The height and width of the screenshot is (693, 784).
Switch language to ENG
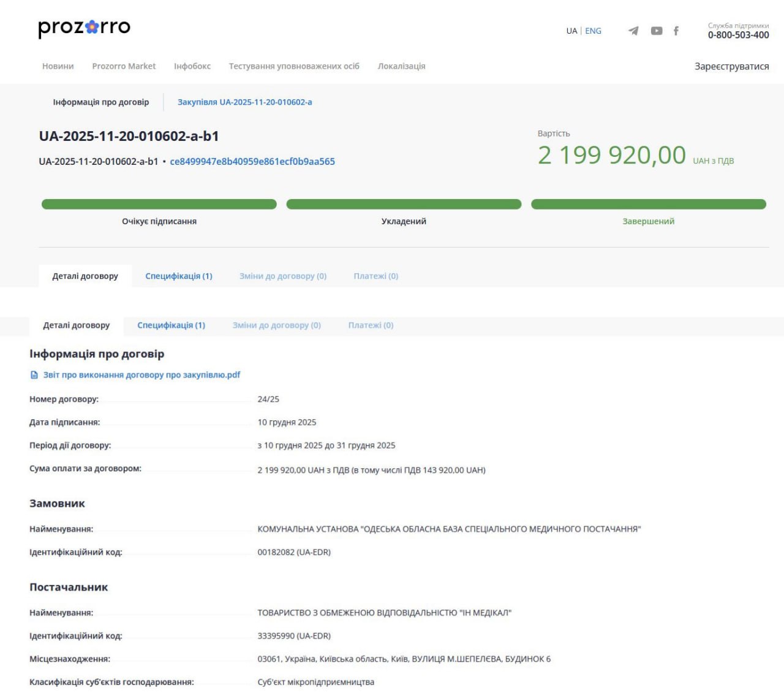click(x=593, y=31)
